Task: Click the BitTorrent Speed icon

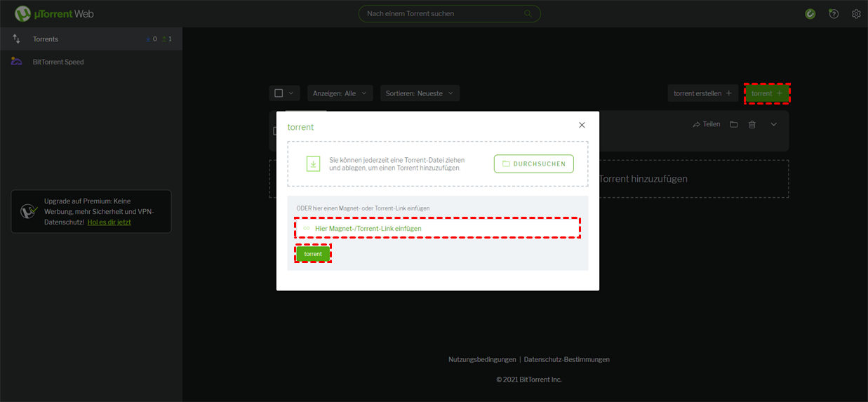Action: pos(16,62)
